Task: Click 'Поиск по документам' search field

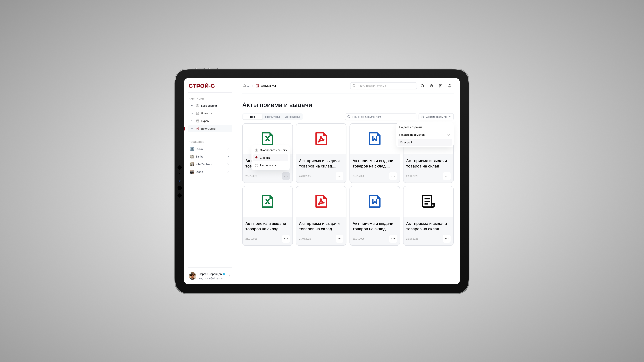Action: coord(381,117)
